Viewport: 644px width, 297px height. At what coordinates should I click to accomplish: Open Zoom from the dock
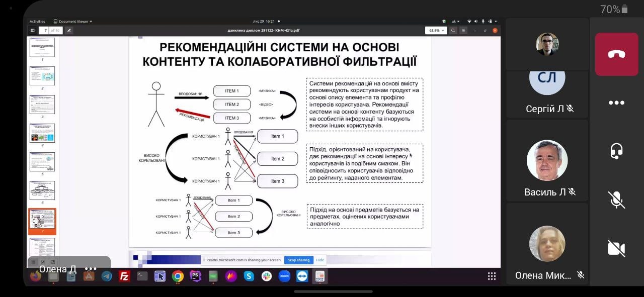click(285, 276)
